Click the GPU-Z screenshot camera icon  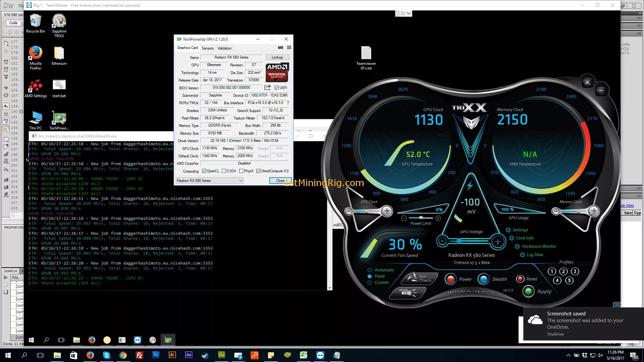coord(280,48)
